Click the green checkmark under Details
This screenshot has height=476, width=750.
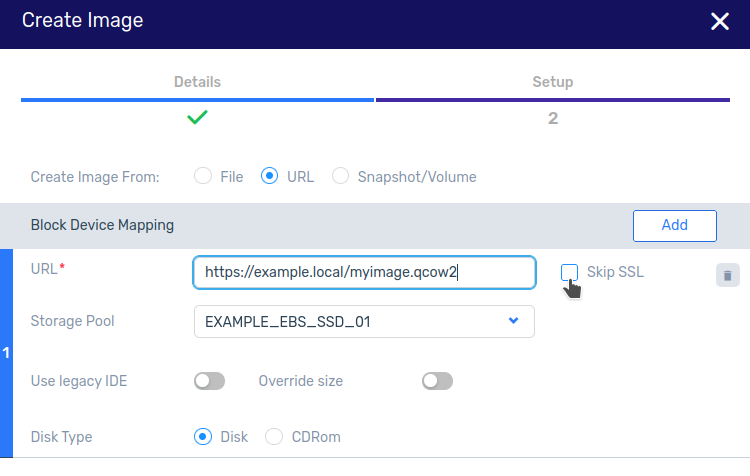(197, 117)
